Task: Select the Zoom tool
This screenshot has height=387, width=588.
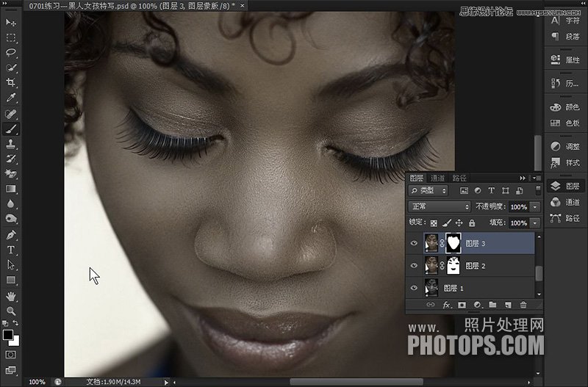Action: [11, 311]
